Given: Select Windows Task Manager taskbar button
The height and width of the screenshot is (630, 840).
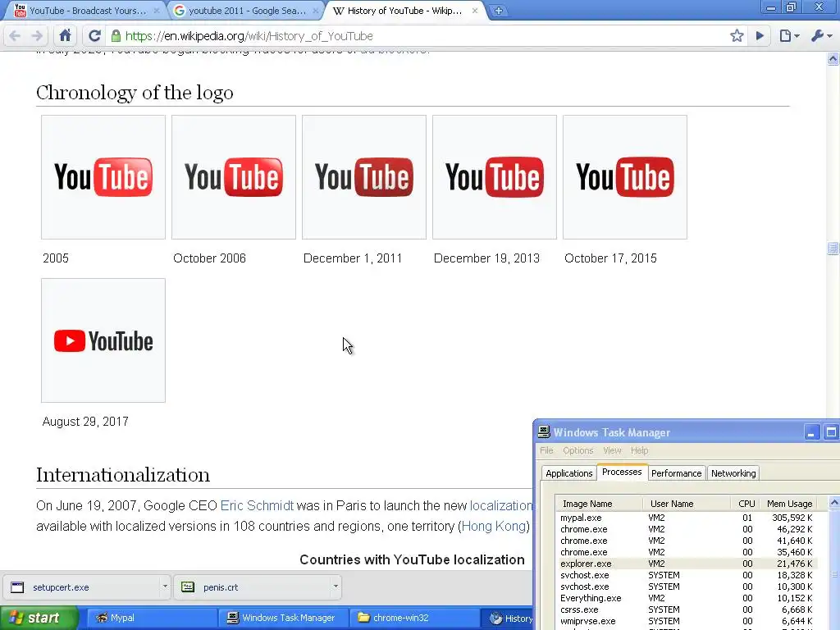Looking at the screenshot, I should coord(283,618).
